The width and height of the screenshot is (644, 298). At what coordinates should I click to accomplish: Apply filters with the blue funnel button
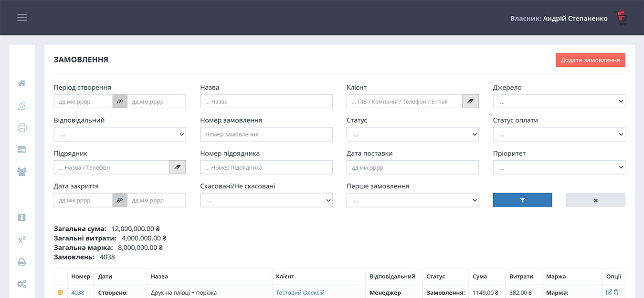(522, 200)
